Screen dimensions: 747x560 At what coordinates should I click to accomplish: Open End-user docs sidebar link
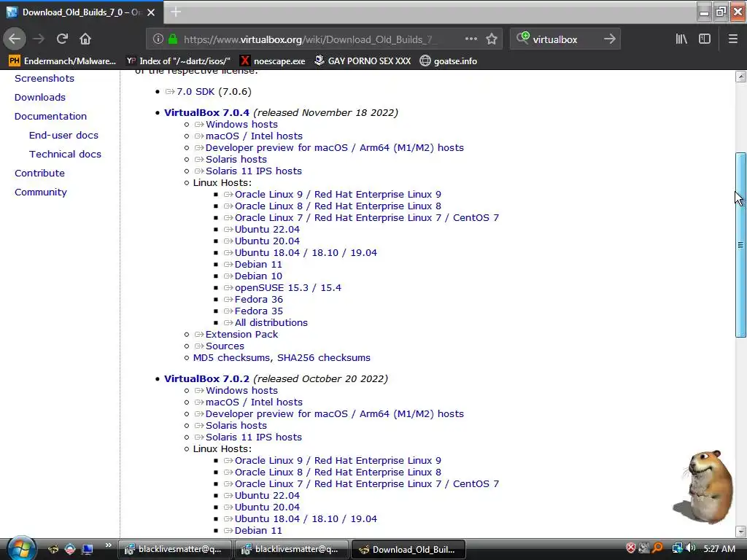63,135
